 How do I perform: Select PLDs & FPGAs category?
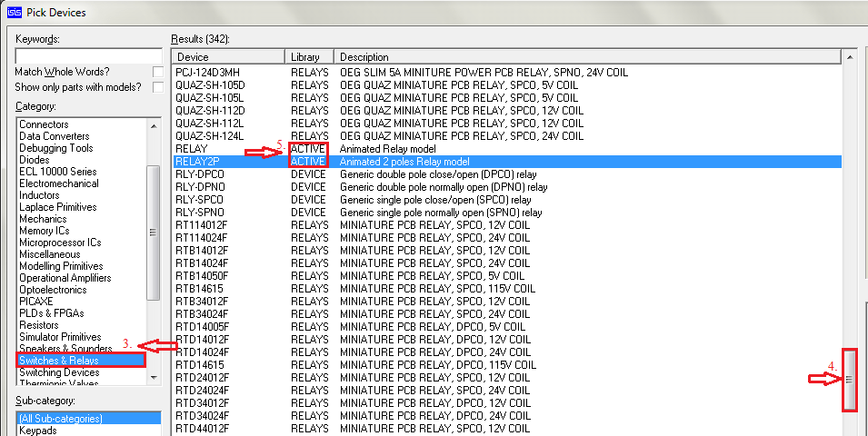pos(52,313)
